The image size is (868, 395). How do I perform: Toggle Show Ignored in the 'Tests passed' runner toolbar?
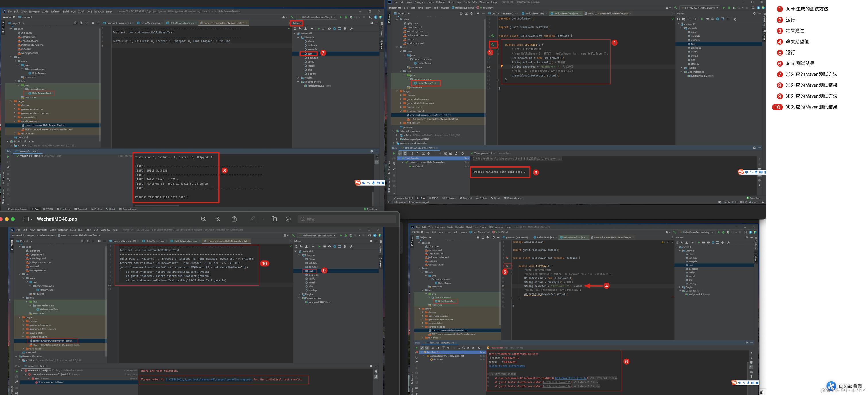pyautogui.click(x=405, y=153)
